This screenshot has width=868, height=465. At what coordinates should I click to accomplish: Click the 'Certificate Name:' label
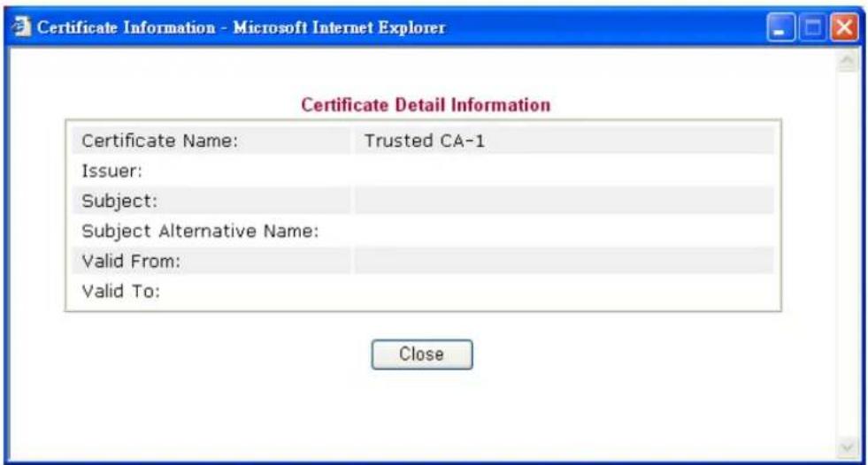(159, 141)
